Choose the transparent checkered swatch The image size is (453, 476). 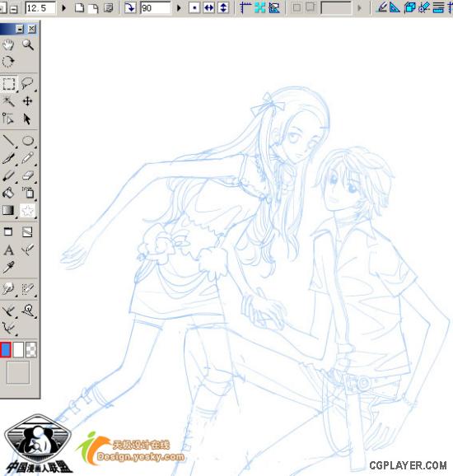pos(31,350)
